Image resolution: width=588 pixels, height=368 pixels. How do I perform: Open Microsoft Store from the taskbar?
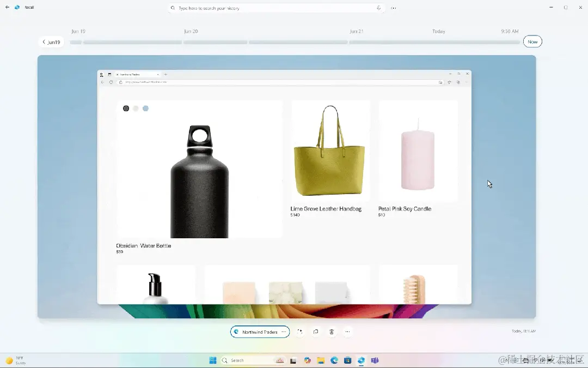coord(347,360)
